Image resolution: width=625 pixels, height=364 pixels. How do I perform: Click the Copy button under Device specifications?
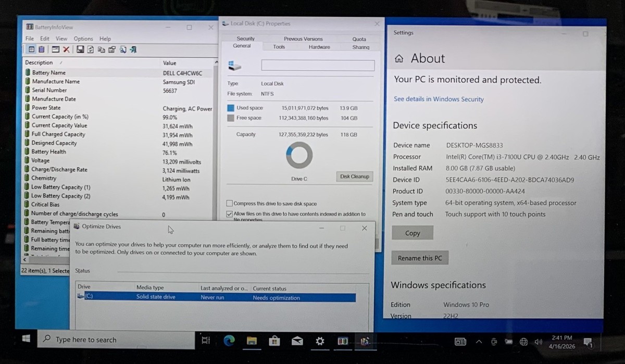[413, 233]
